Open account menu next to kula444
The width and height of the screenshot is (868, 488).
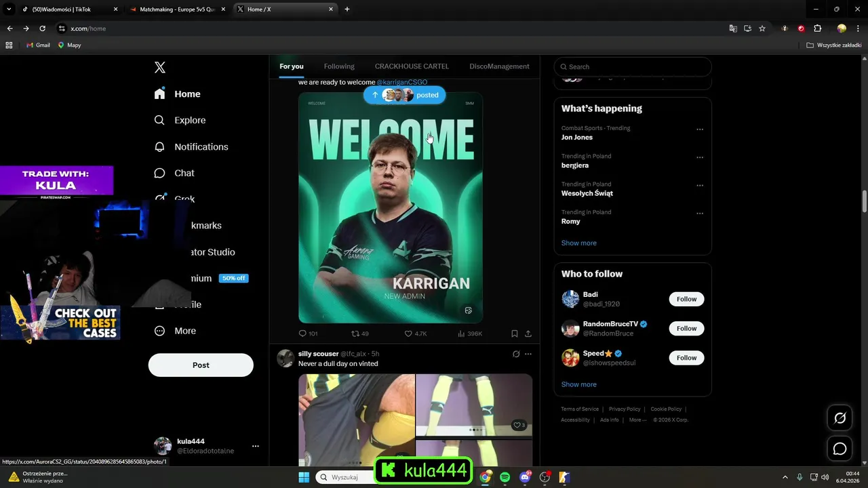[x=256, y=446]
